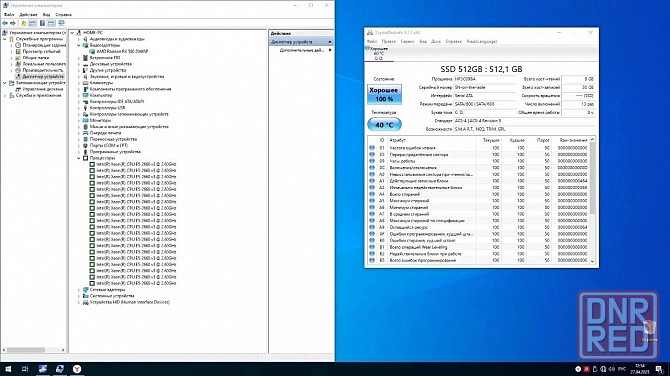Open Действие menu in Computer Management

pyautogui.click(x=28, y=15)
